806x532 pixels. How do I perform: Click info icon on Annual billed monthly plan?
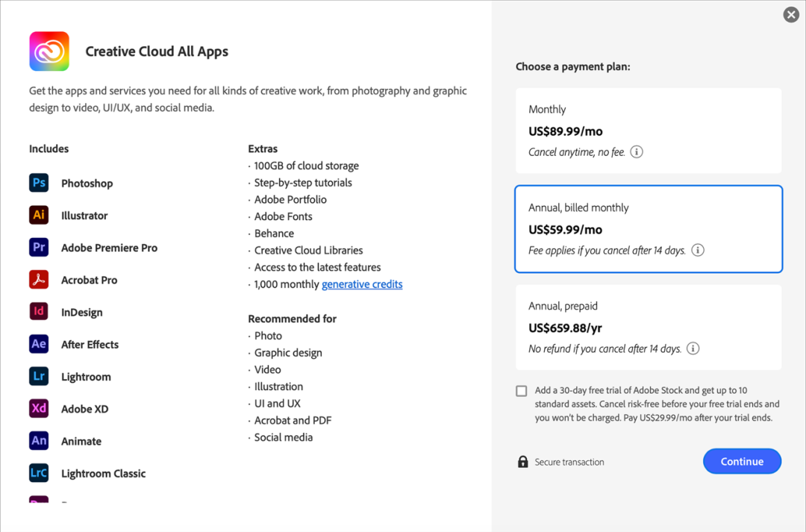tap(697, 250)
